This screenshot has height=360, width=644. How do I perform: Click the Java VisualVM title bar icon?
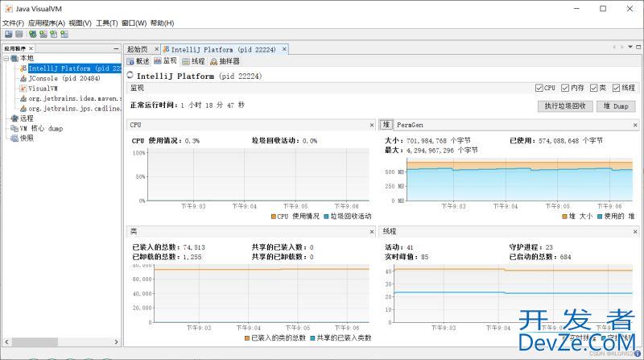pyautogui.click(x=9, y=9)
